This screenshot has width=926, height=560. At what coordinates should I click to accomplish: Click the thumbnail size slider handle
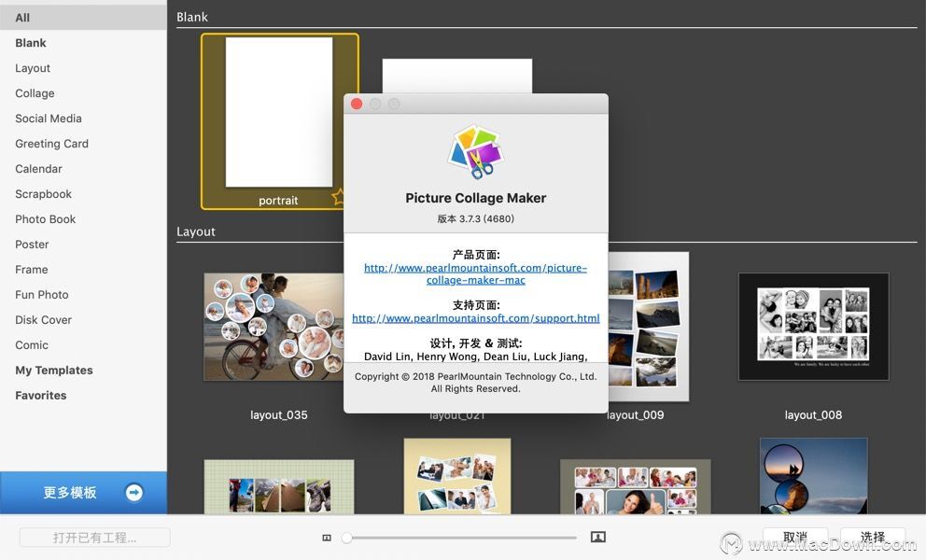tap(347, 538)
